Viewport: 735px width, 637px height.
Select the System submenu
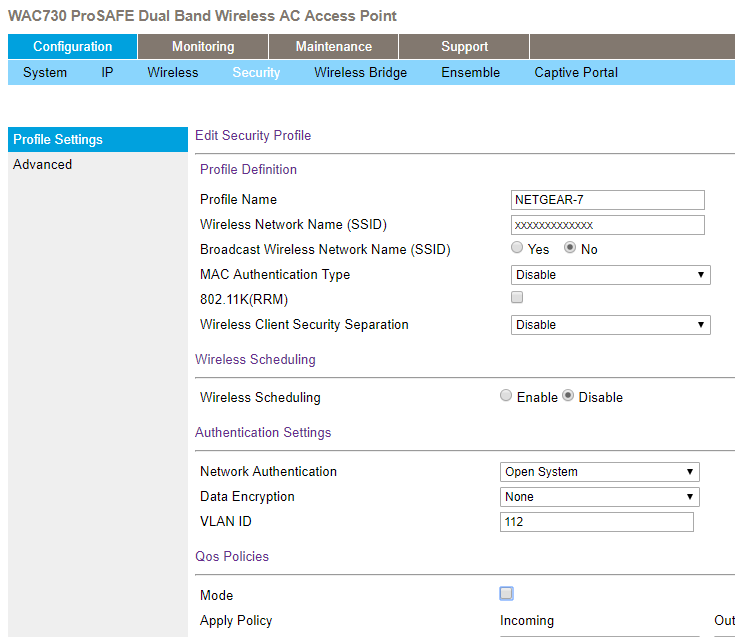[x=45, y=73]
